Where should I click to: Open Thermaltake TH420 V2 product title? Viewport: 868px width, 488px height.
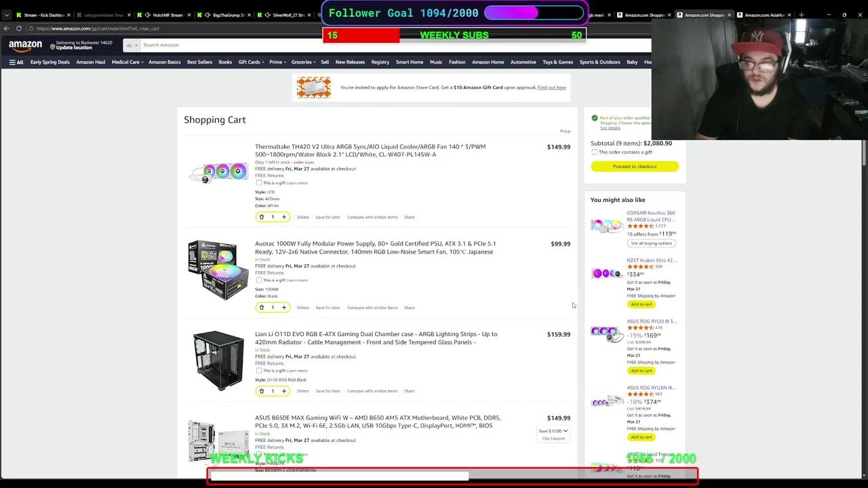(x=370, y=150)
